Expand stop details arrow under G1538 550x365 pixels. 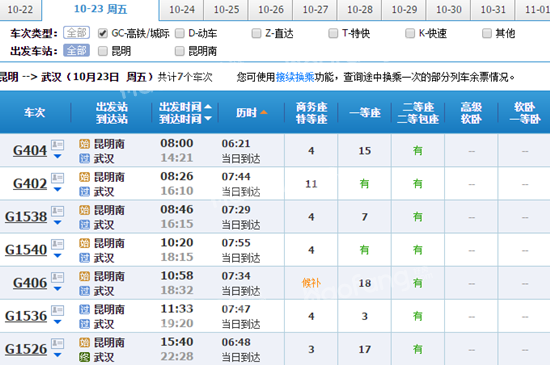[x=58, y=222]
